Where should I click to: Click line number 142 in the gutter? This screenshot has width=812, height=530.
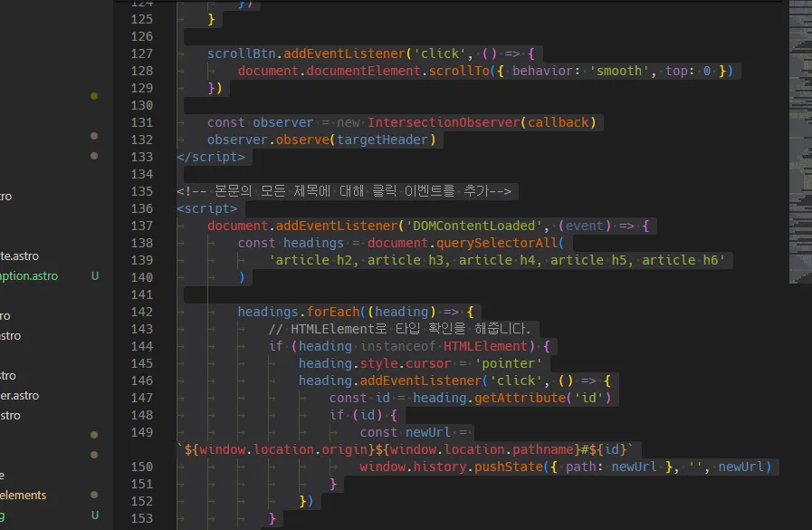pos(142,312)
